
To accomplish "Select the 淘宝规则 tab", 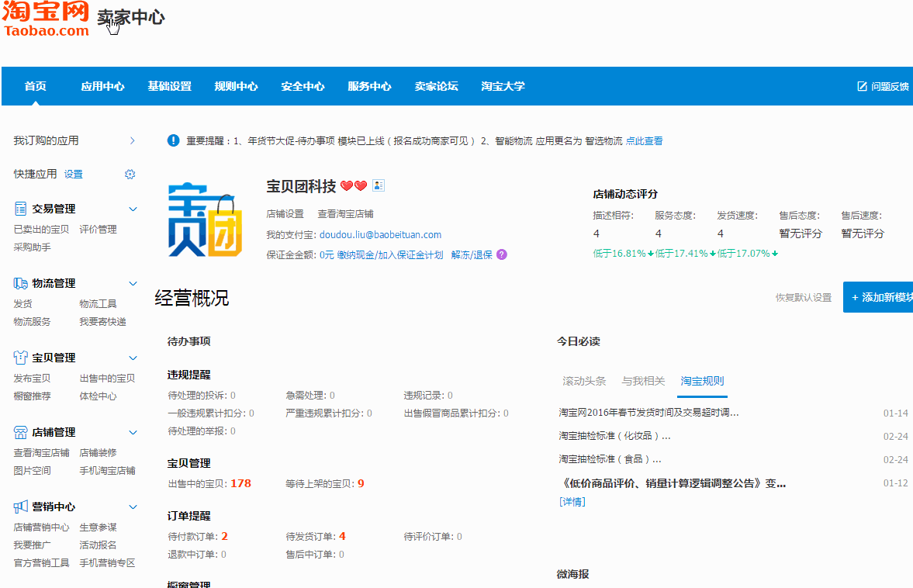I will pos(702,381).
